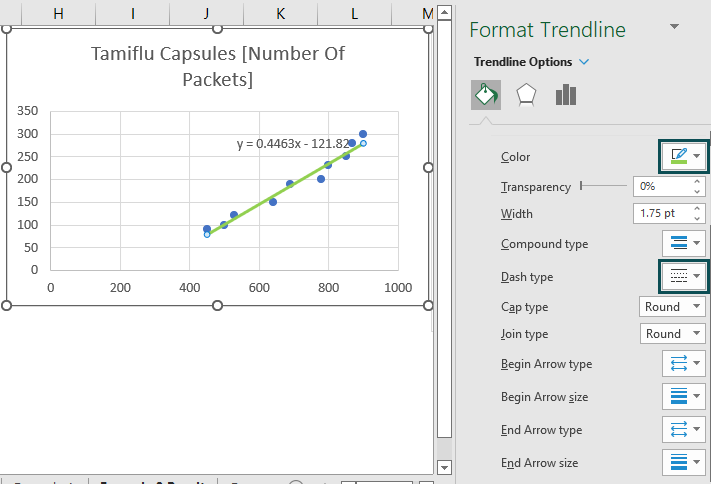Click the Transparency slider track
Image resolution: width=711 pixels, height=484 pixels.
[x=603, y=186]
